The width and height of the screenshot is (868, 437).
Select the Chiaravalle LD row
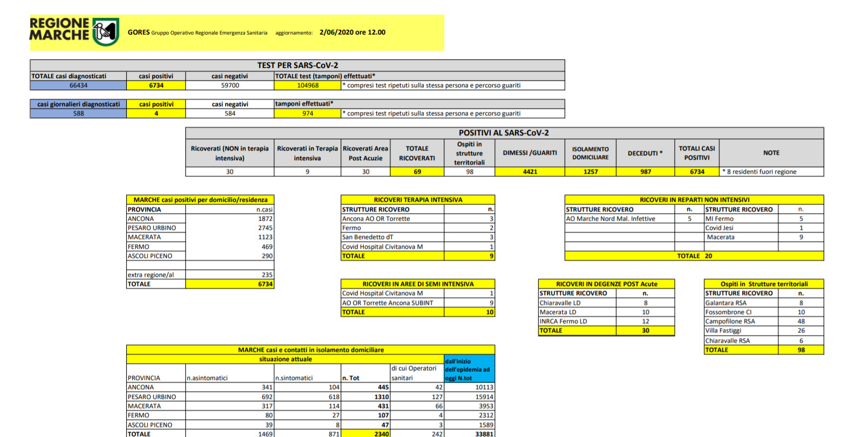tap(607, 303)
